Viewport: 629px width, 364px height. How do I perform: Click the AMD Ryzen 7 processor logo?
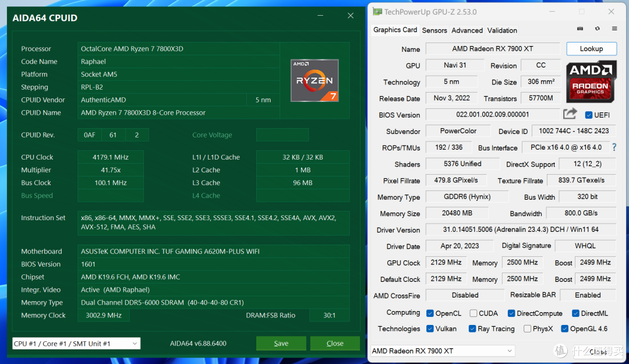(314, 80)
